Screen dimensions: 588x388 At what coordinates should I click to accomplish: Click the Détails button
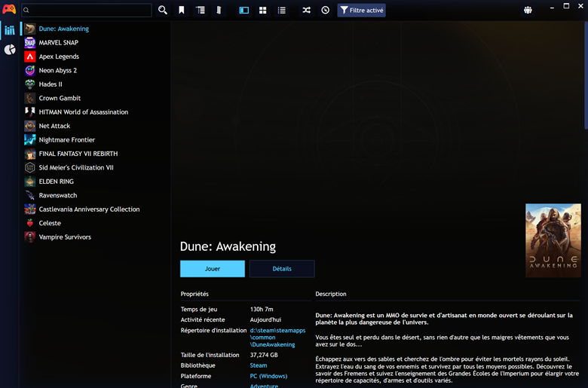tap(282, 269)
